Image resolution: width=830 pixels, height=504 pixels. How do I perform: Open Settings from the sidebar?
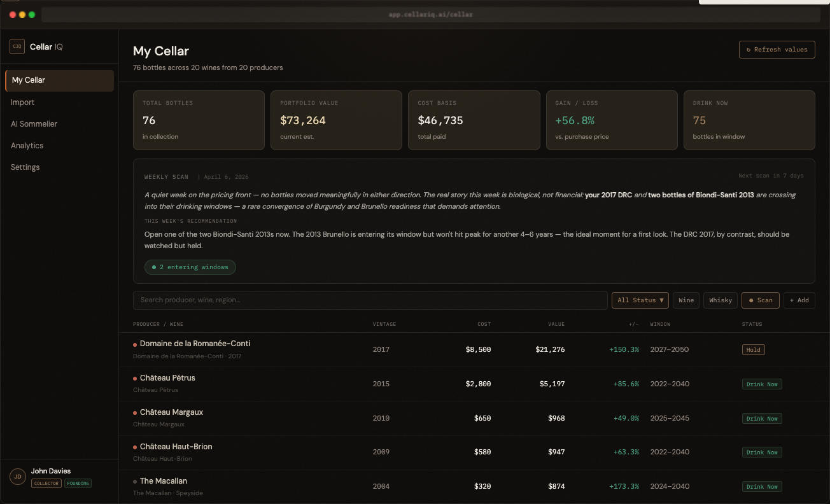click(25, 167)
